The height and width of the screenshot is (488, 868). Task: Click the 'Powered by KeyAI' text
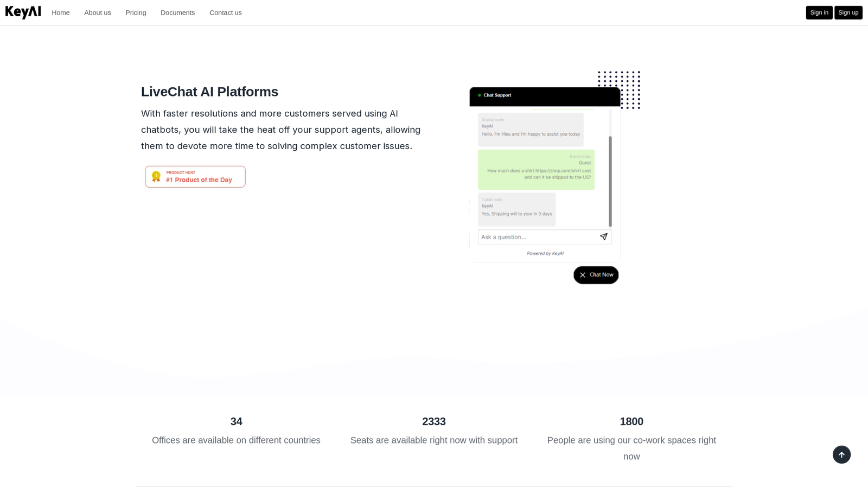pos(545,253)
